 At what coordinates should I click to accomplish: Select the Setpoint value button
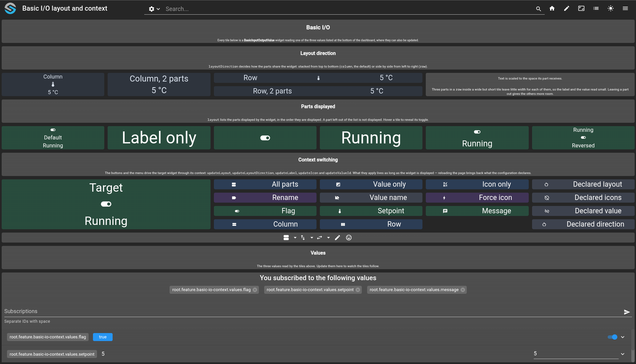pos(371,211)
